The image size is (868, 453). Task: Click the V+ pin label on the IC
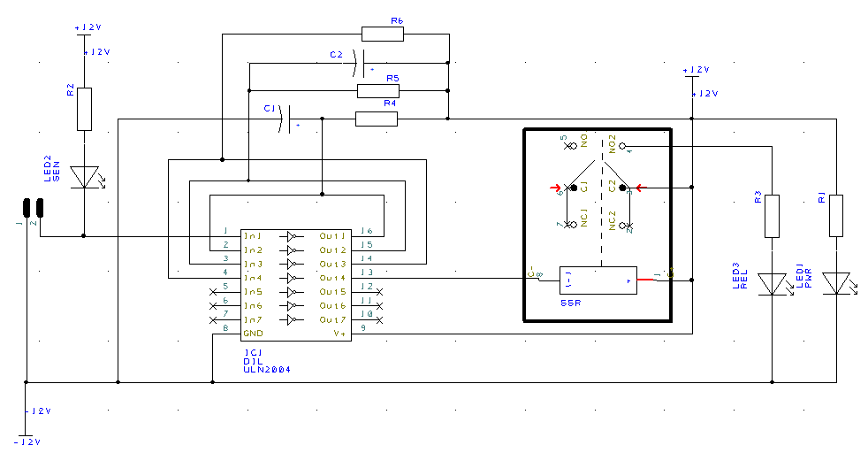pyautogui.click(x=339, y=334)
